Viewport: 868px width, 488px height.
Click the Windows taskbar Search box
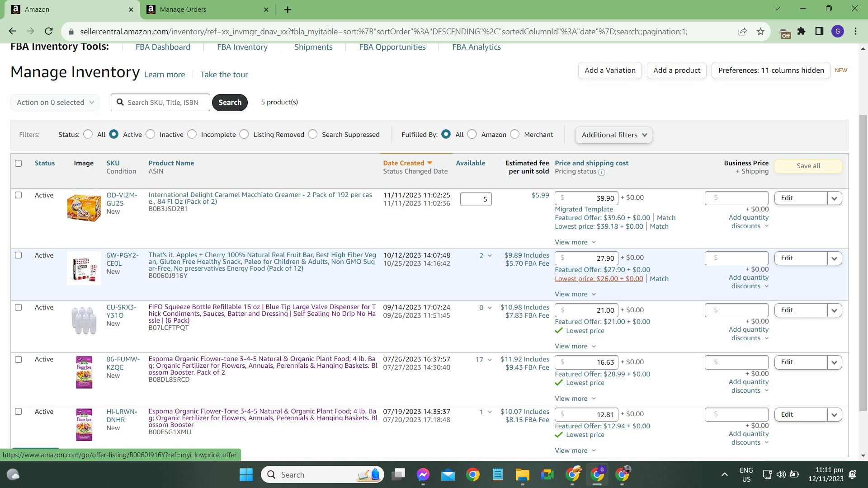(x=322, y=474)
